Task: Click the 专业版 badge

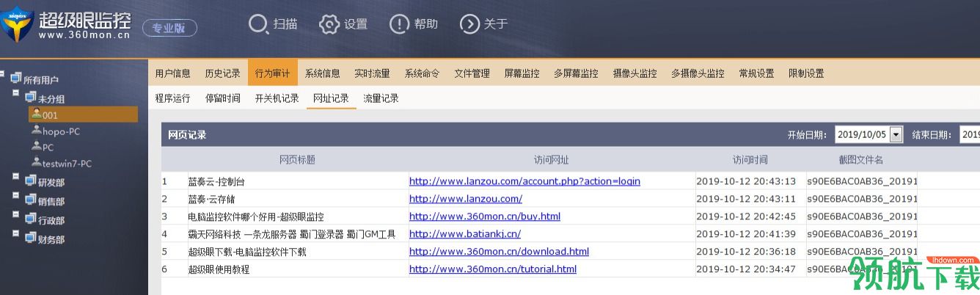Action: pyautogui.click(x=169, y=29)
